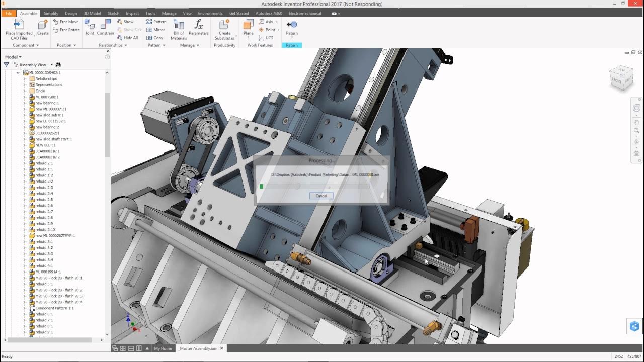Click Hide All relationships
The width and height of the screenshot is (644, 362).
point(127,38)
